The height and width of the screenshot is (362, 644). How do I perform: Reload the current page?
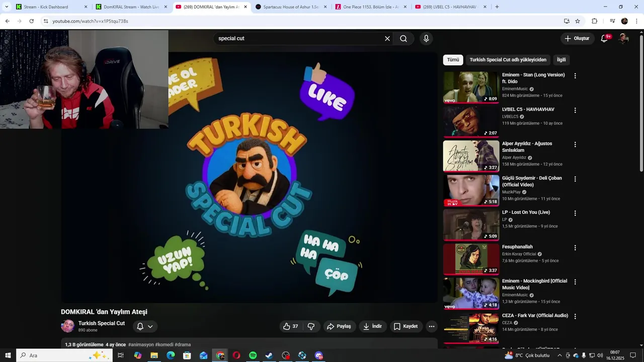(x=31, y=21)
